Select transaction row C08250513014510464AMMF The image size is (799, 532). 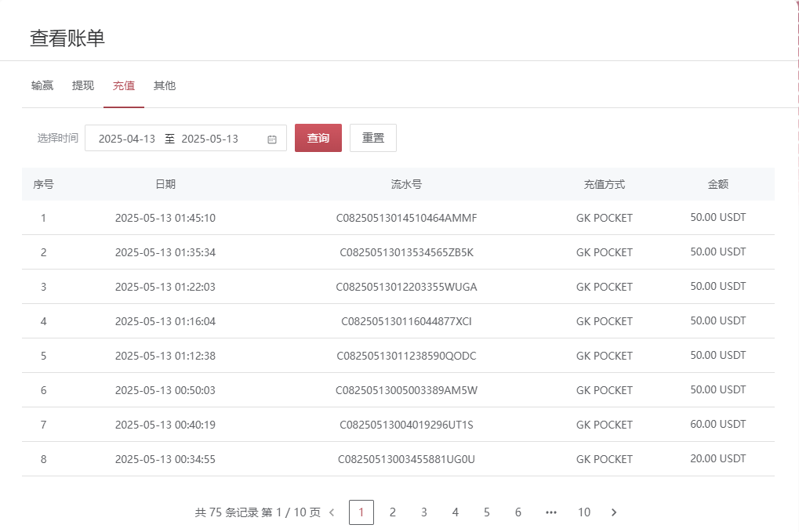click(x=406, y=218)
